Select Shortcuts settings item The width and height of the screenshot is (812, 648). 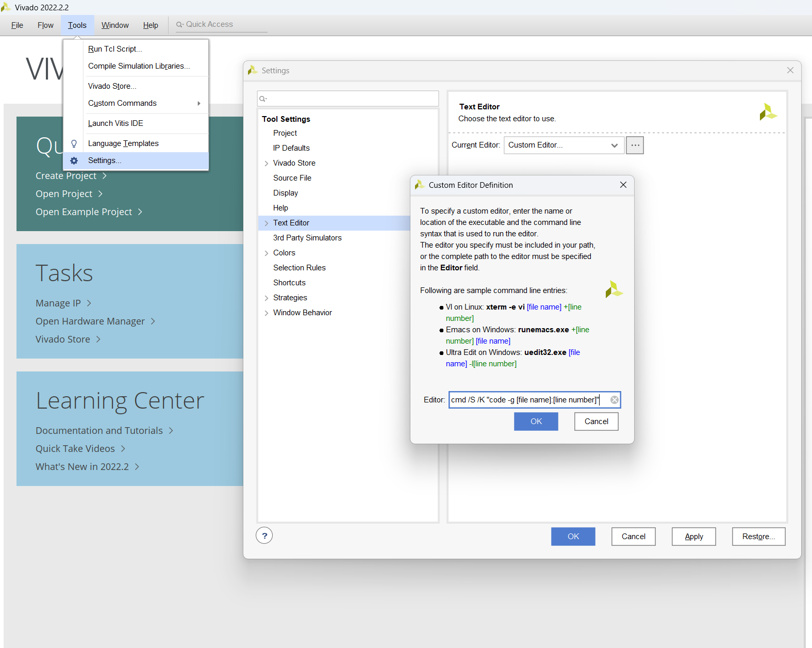tap(289, 283)
